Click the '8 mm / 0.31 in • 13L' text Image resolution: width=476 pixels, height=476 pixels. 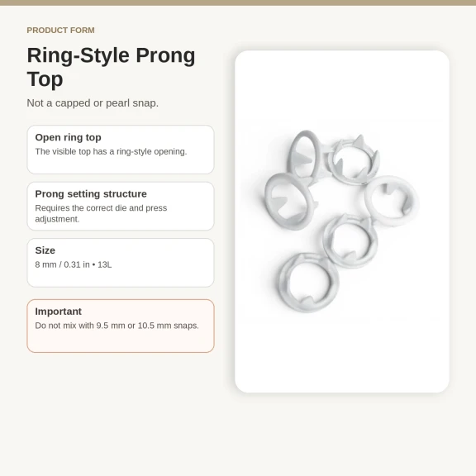(x=74, y=264)
